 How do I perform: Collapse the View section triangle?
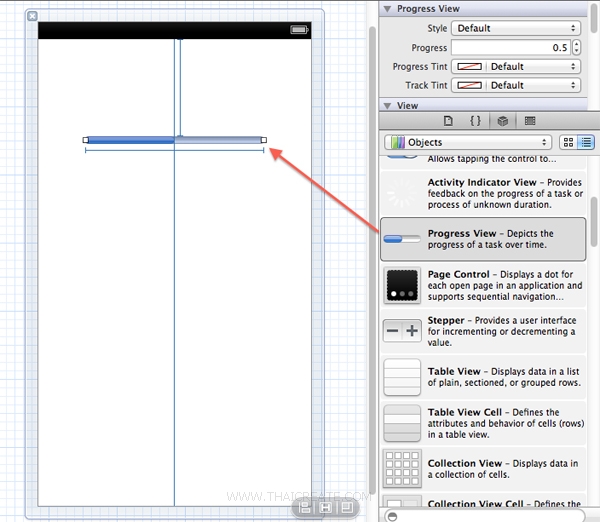point(387,106)
